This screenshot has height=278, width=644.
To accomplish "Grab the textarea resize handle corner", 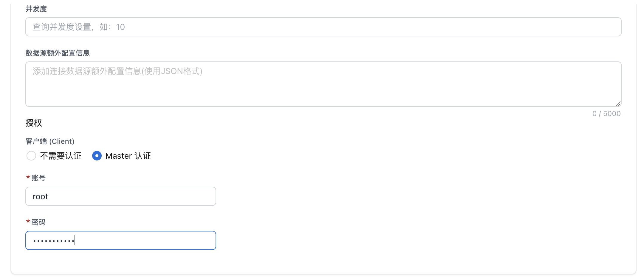I will click(x=618, y=104).
